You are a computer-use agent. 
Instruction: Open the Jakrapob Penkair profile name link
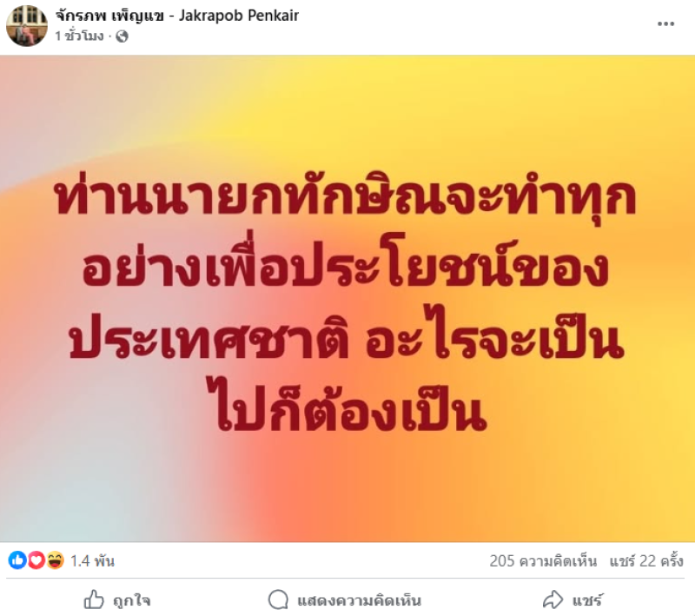click(x=177, y=16)
